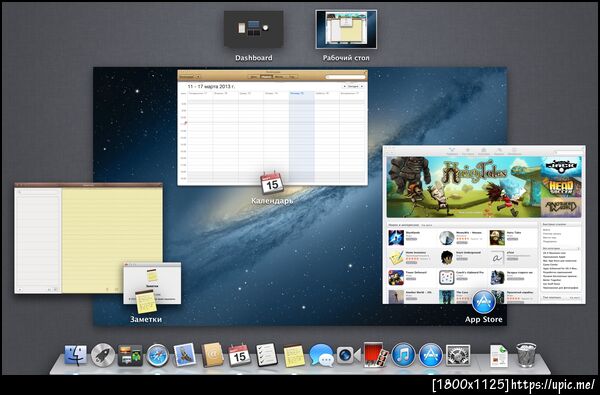Image resolution: width=600 pixels, height=395 pixels.
Task: Click '11 – 17 марта 2013 г.' calendar heading
Action: (211, 87)
